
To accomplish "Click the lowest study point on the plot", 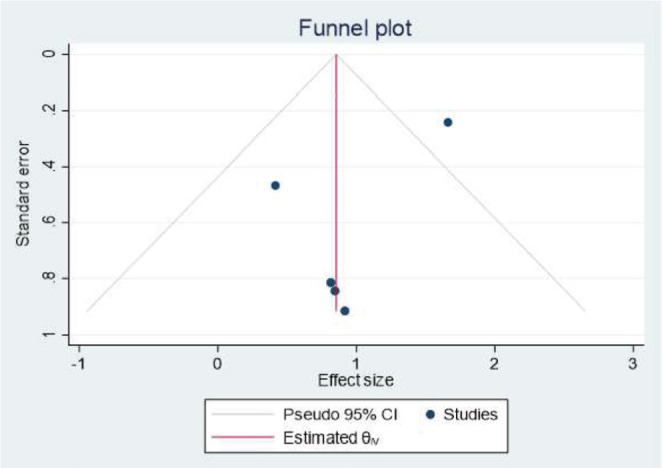I will [x=345, y=310].
